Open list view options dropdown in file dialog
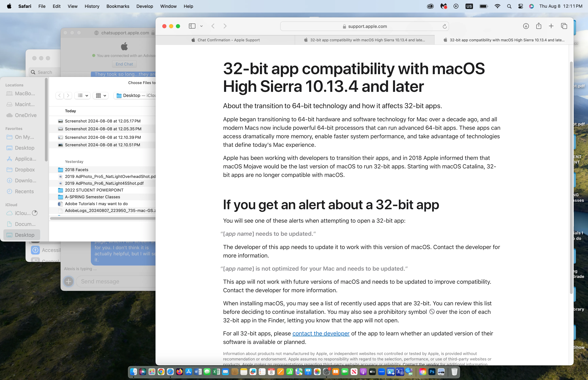588x380 pixels. click(x=82, y=95)
